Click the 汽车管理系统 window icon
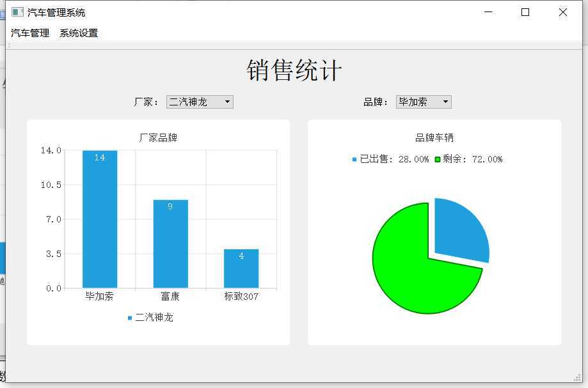 pos(17,12)
